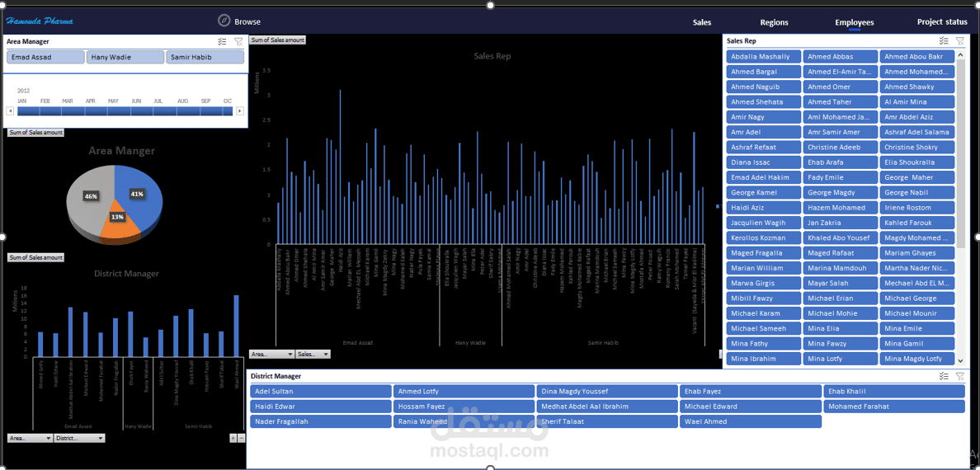
Task: Click the scroll-down arrow in Sales Rep slicer
Action: (959, 360)
